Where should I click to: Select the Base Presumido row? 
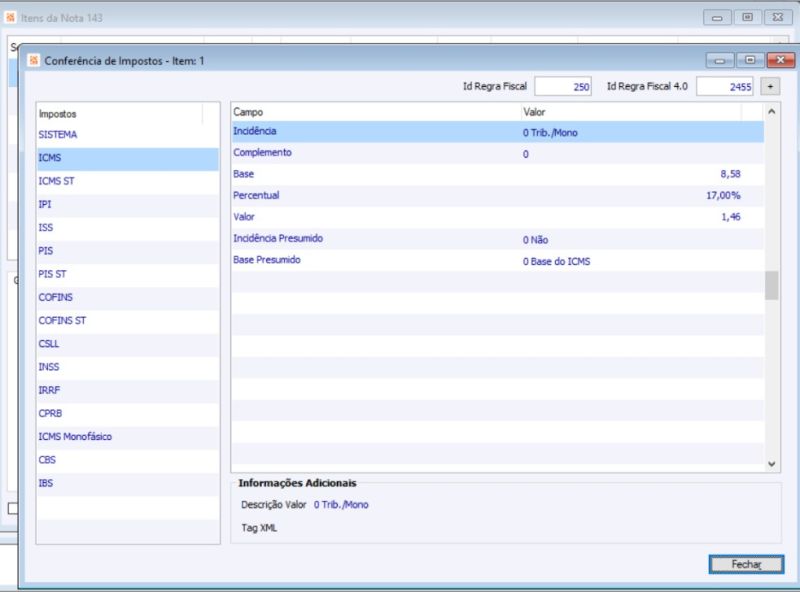pos(497,260)
